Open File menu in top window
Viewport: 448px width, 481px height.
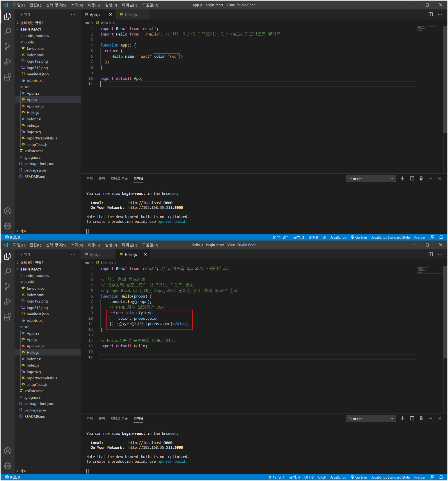[19, 5]
